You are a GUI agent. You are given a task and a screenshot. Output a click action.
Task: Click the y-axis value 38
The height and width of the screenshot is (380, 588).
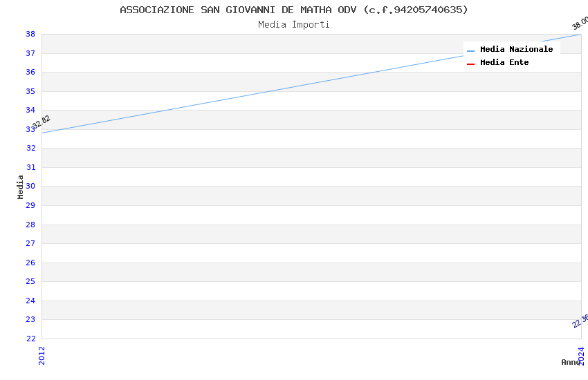(x=30, y=34)
